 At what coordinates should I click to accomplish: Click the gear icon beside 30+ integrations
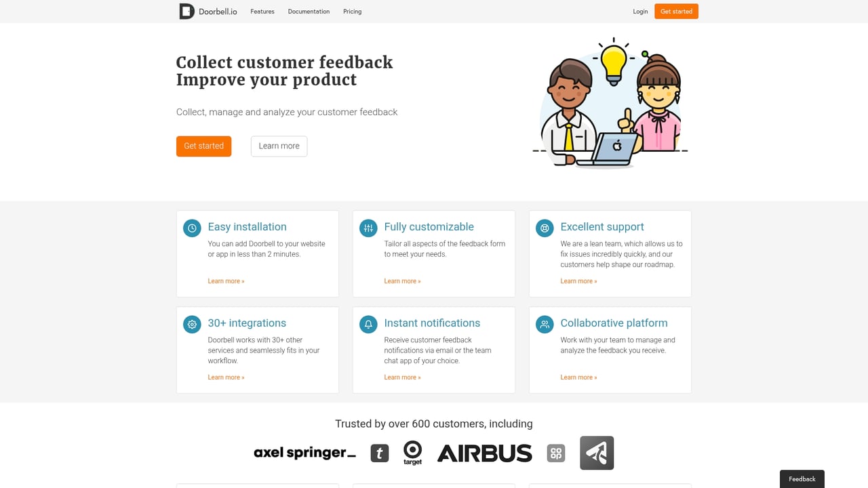tap(192, 324)
